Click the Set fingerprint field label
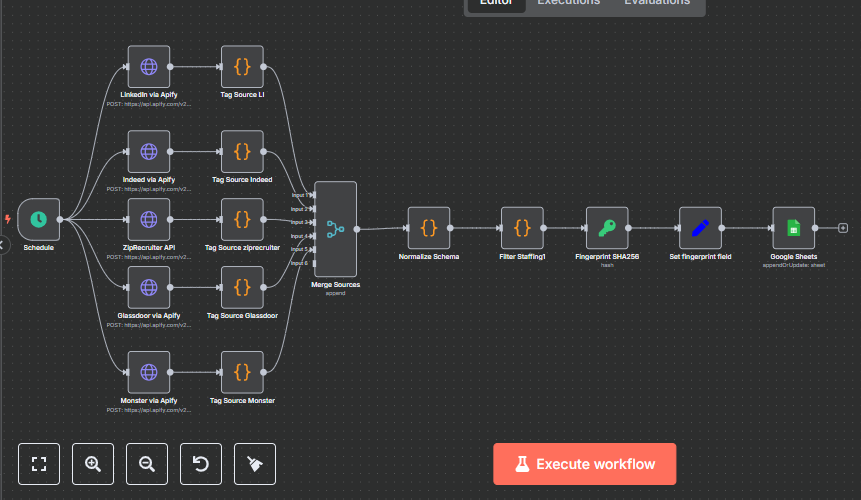The height and width of the screenshot is (500, 861). [x=700, y=256]
